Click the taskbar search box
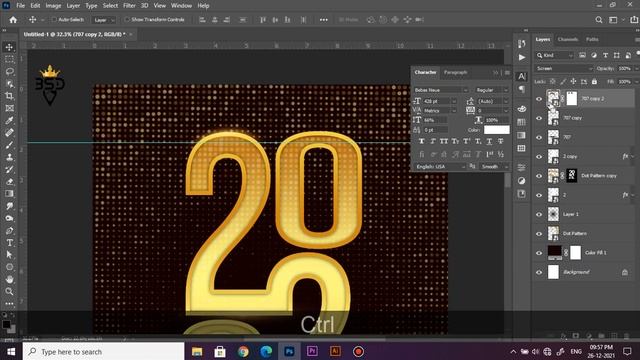 104,351
